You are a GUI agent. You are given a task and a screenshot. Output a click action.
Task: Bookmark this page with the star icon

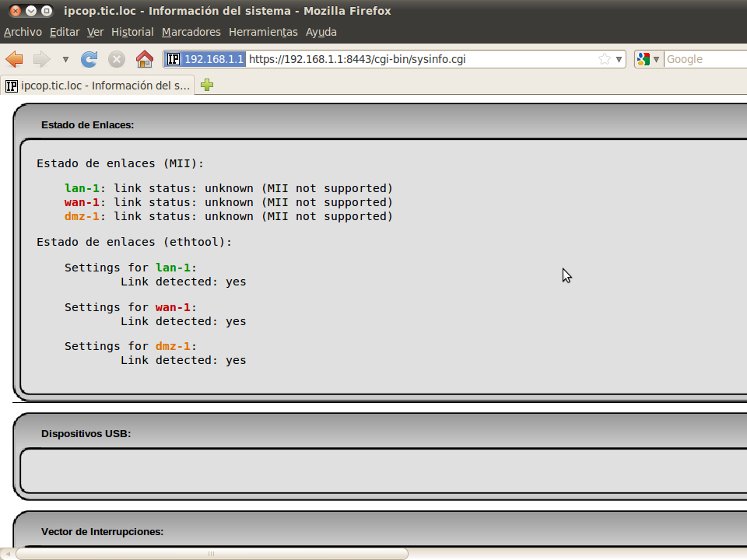coord(604,59)
